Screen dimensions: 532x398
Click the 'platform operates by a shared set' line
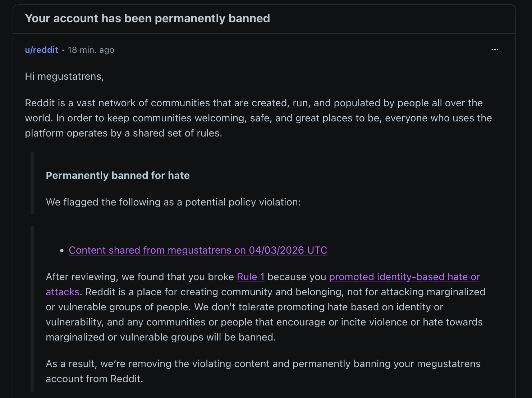coord(123,133)
